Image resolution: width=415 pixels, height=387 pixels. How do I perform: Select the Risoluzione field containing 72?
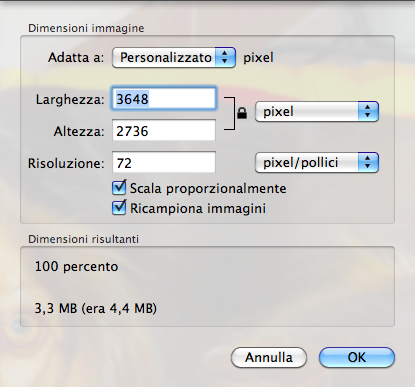click(164, 162)
